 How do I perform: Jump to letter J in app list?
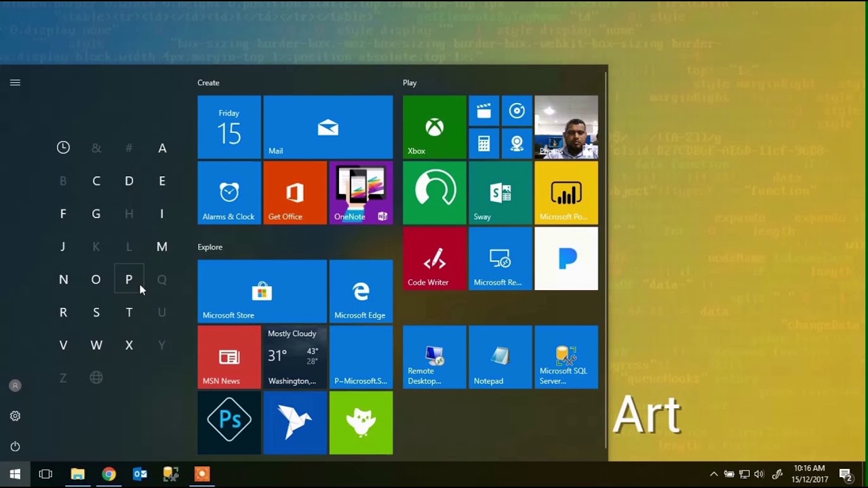(63, 247)
